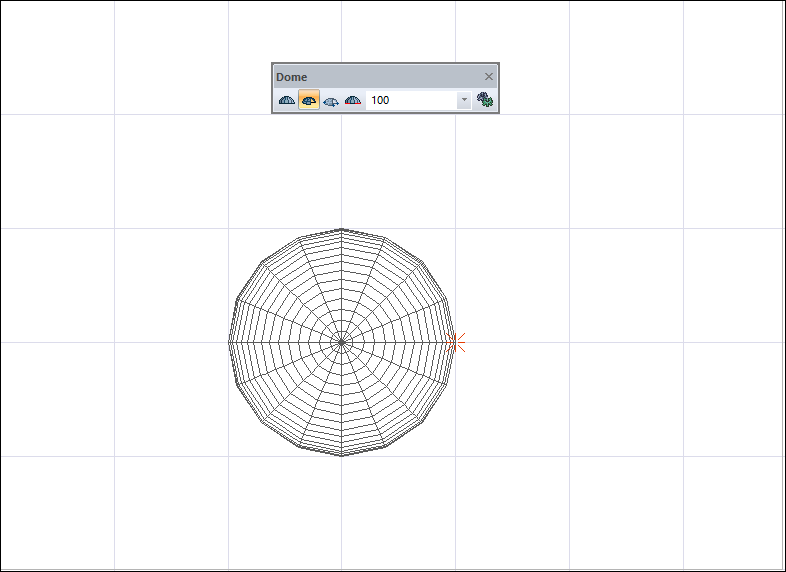Select the dome icon with rotation arrows
786x572 pixels.
point(331,101)
